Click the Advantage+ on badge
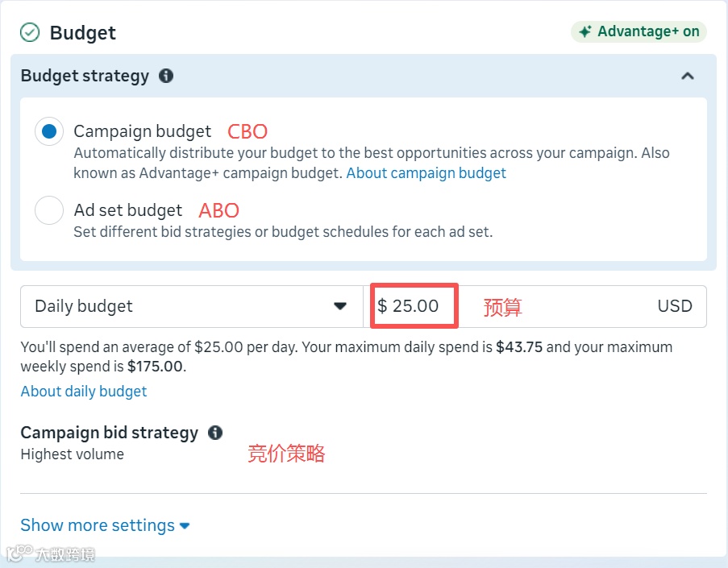The height and width of the screenshot is (568, 728). click(x=639, y=32)
